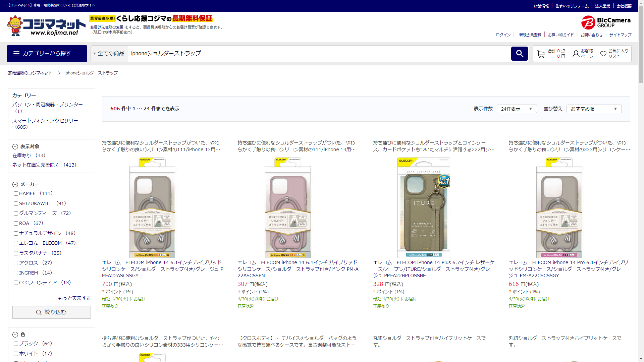Screen dimensions: 644x362
Task: Click the iPhone 14 Plus ITURE case thumbnail
Action: [424, 208]
